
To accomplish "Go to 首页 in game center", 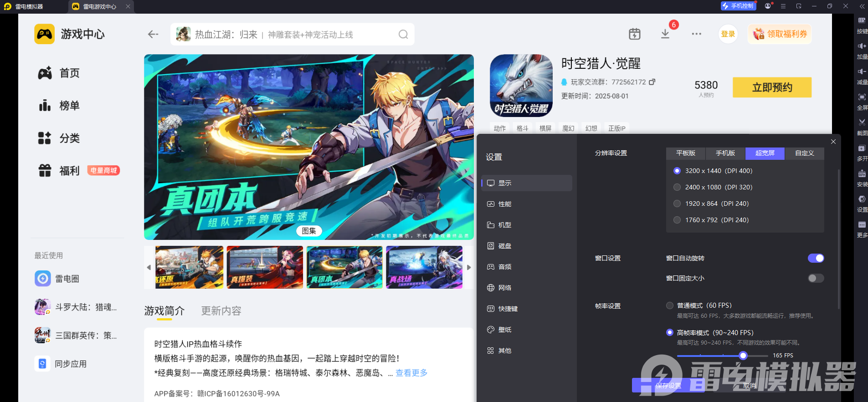I will tap(59, 73).
